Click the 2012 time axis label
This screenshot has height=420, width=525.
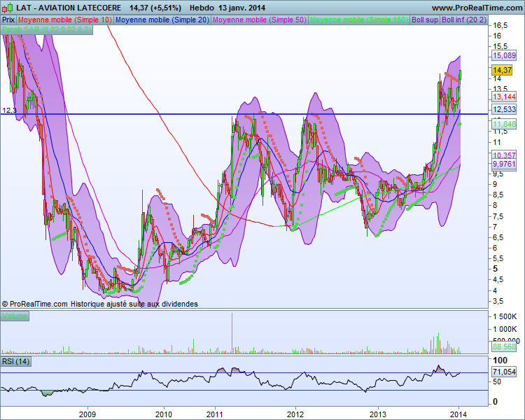point(295,414)
